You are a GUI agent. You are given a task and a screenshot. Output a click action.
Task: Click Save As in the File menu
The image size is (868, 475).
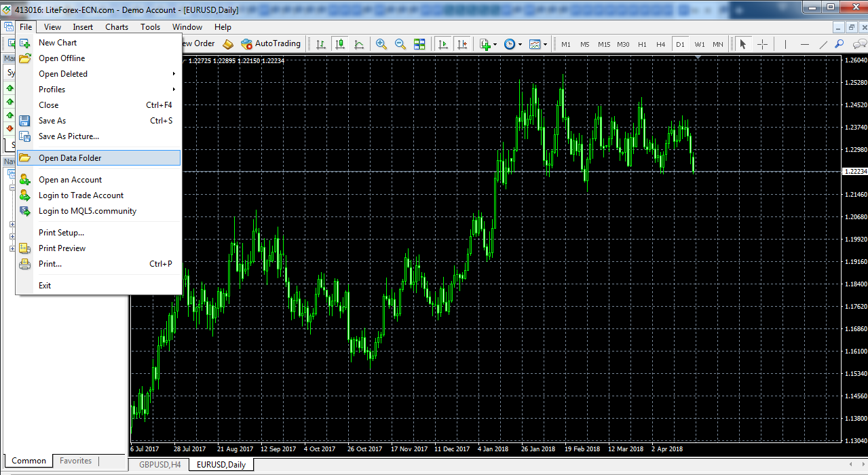click(99, 121)
